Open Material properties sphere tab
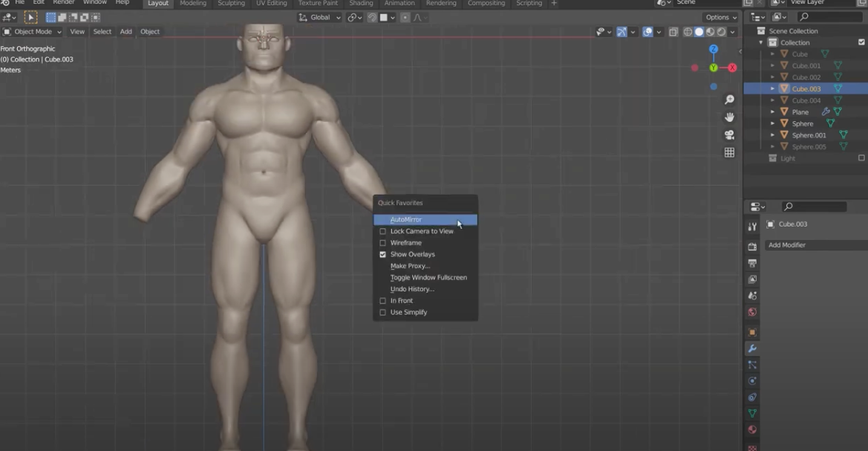This screenshot has height=451, width=868. click(752, 429)
